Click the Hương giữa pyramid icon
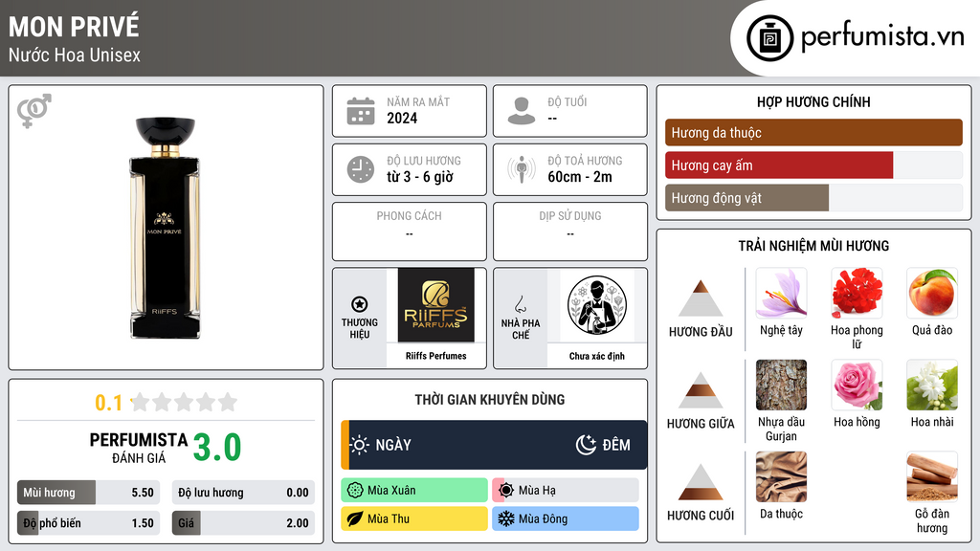The image size is (980, 551). tap(701, 390)
